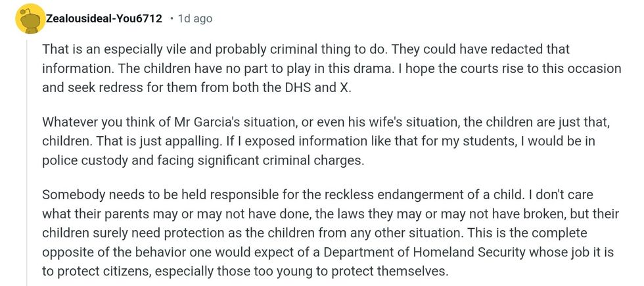This screenshot has height=286, width=644.
Task: Collapse the comment using the vertical thread line
Action: [x=27, y=164]
